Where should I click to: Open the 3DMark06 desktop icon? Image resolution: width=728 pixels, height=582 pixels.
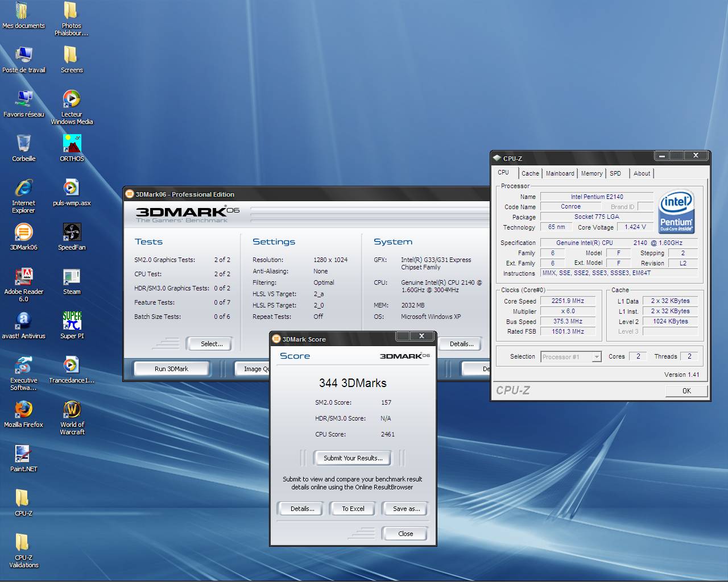(x=23, y=233)
